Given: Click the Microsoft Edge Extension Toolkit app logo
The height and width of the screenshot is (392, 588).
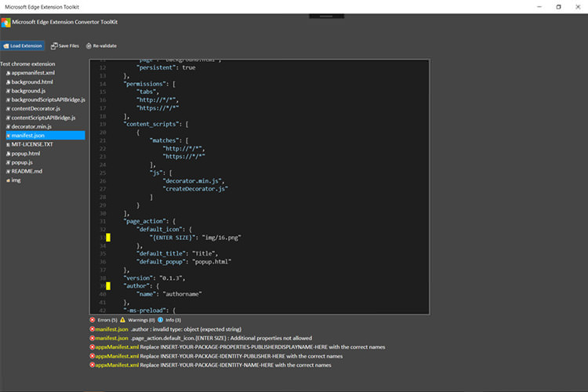Looking at the screenshot, I should point(5,23).
